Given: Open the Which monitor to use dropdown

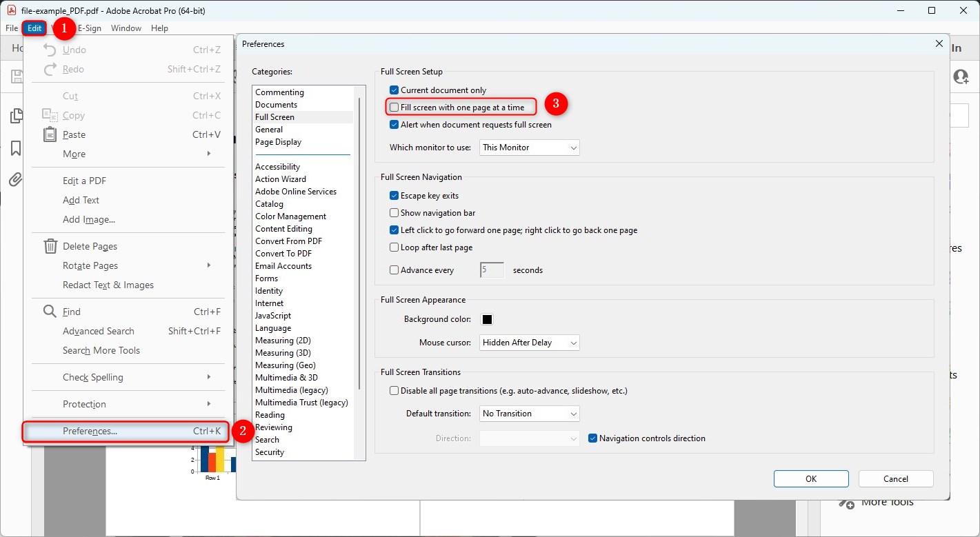Looking at the screenshot, I should click(x=529, y=147).
